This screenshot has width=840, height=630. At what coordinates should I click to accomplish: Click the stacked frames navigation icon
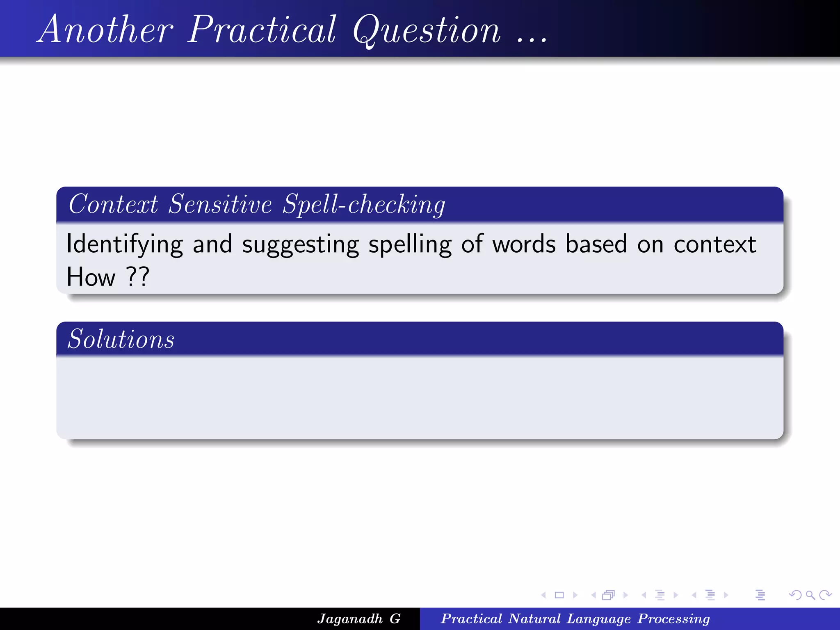pyautogui.click(x=609, y=595)
